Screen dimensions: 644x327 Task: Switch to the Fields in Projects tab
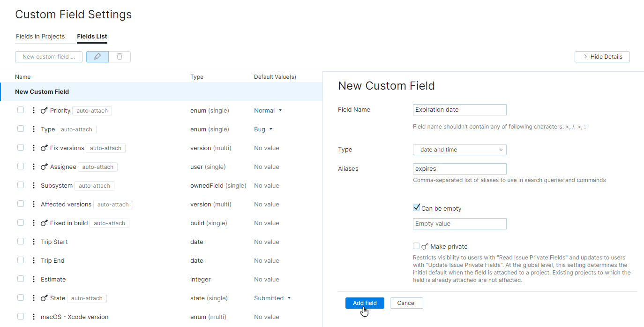coord(40,36)
